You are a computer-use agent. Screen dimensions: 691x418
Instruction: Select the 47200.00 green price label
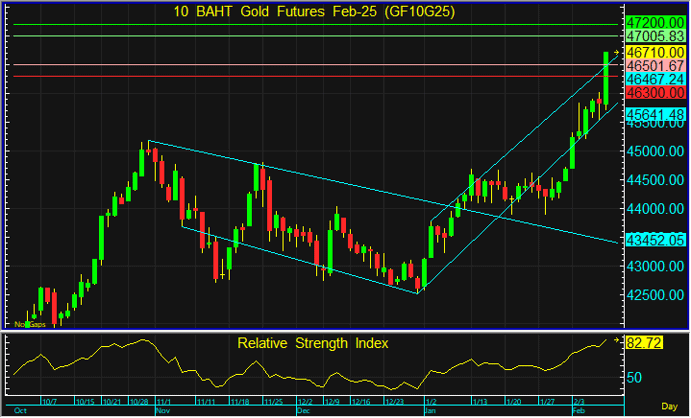[x=654, y=22]
